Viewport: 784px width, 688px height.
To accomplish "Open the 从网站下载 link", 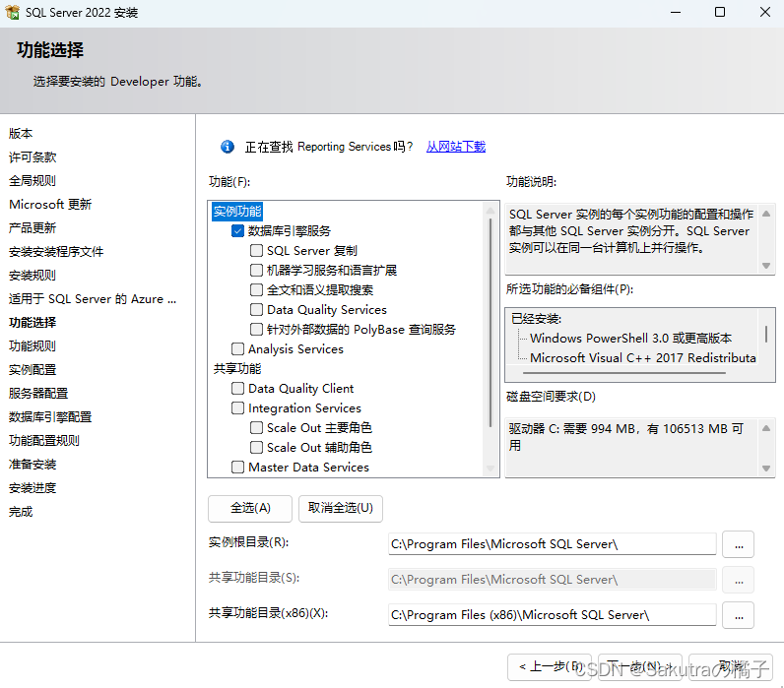I will pyautogui.click(x=455, y=147).
